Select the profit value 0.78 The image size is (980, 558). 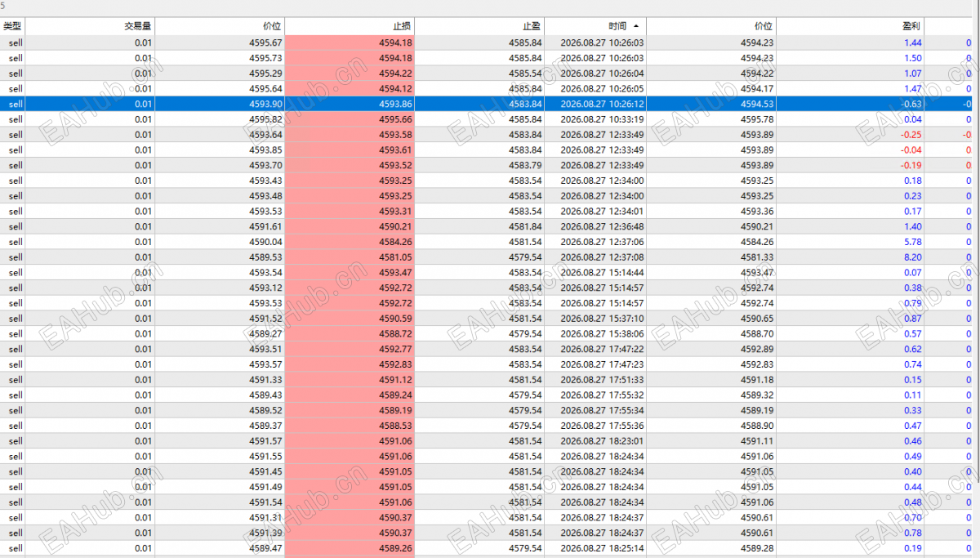tap(913, 532)
